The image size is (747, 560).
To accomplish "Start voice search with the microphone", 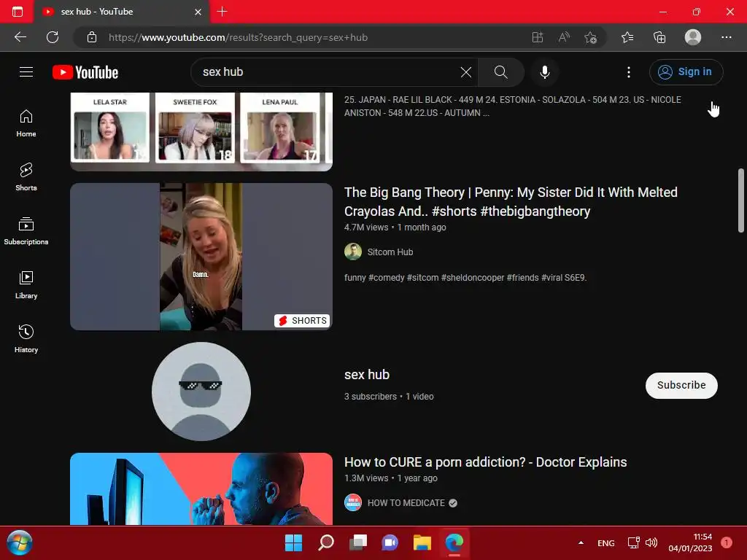I will tap(545, 72).
